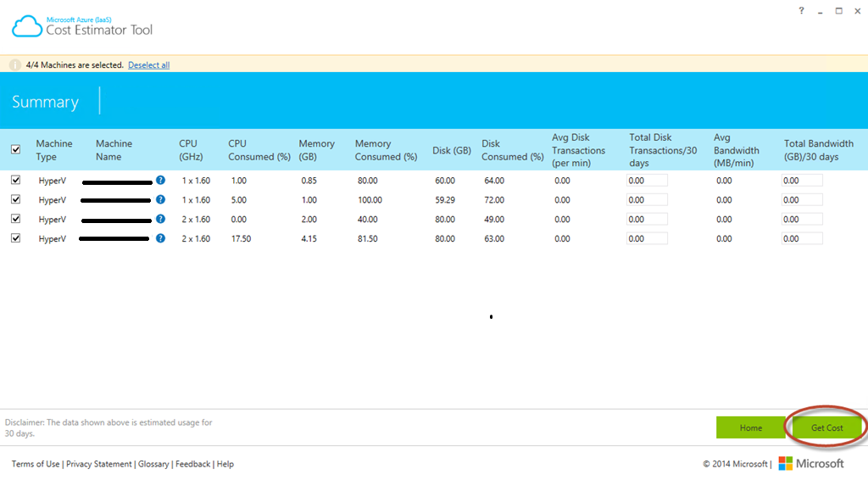Click the © 2014 Microsoft copyright text
Viewport: 868px width, 480px height.
click(x=735, y=464)
